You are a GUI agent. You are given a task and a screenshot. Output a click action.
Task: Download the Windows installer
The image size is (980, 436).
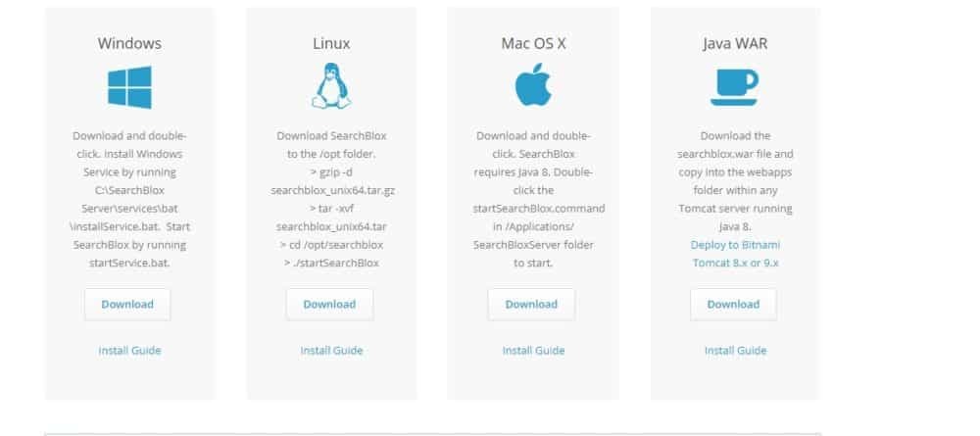(x=127, y=304)
